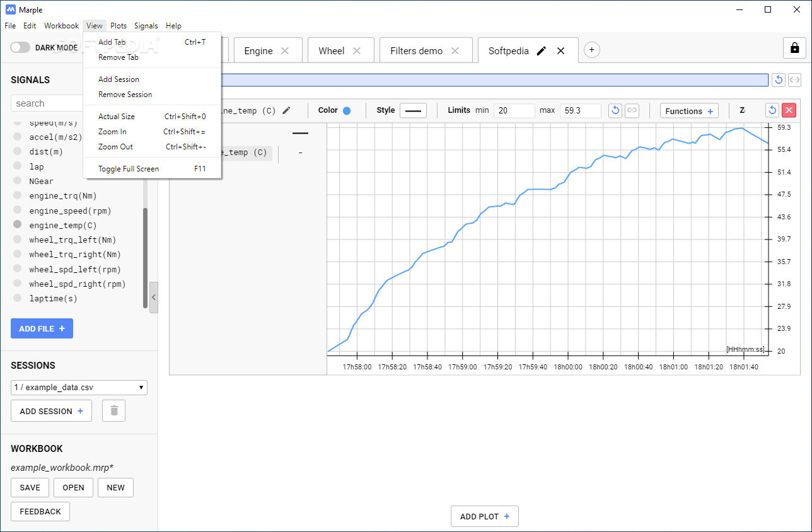Screen dimensions: 812x532
Task: Click the ADD PLOT button
Action: pyautogui.click(x=485, y=516)
